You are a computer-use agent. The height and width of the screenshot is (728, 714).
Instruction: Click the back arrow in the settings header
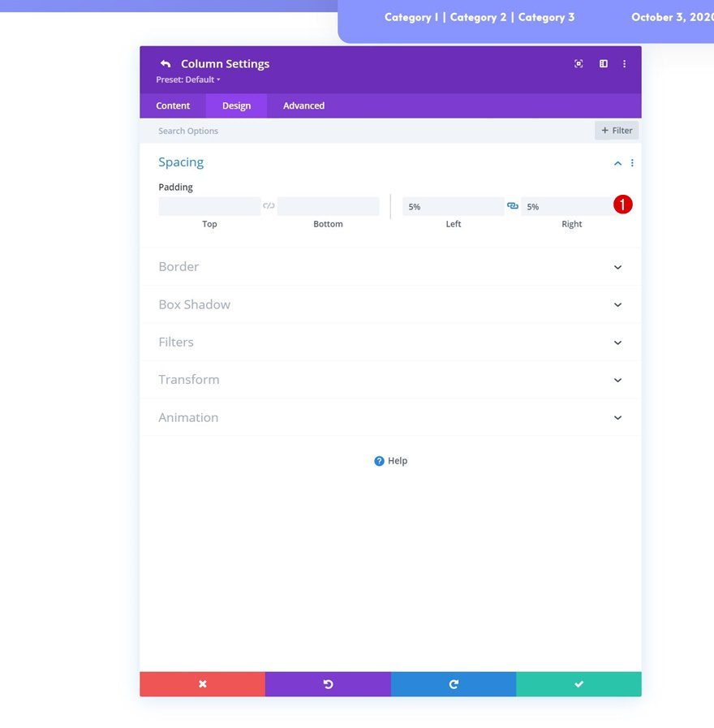pos(165,62)
